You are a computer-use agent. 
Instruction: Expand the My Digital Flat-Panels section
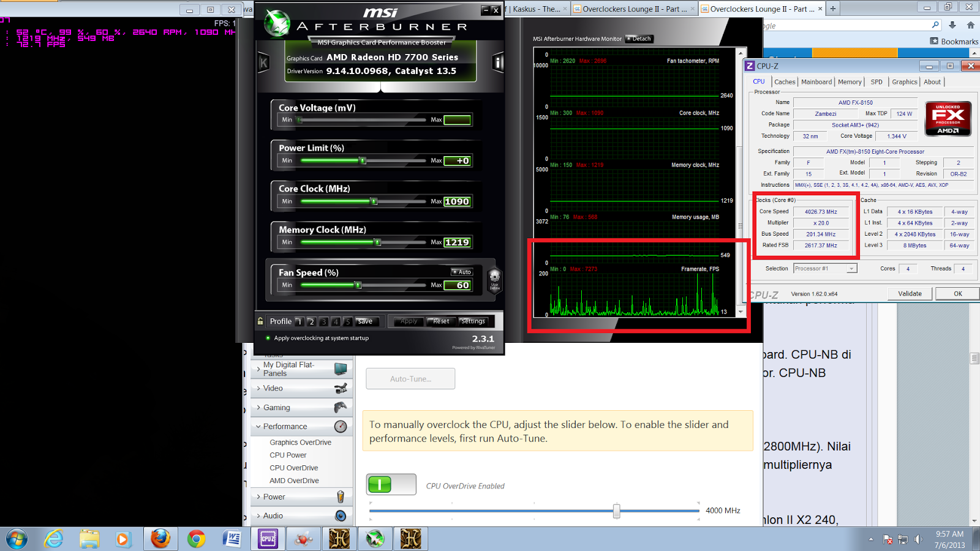pos(258,369)
